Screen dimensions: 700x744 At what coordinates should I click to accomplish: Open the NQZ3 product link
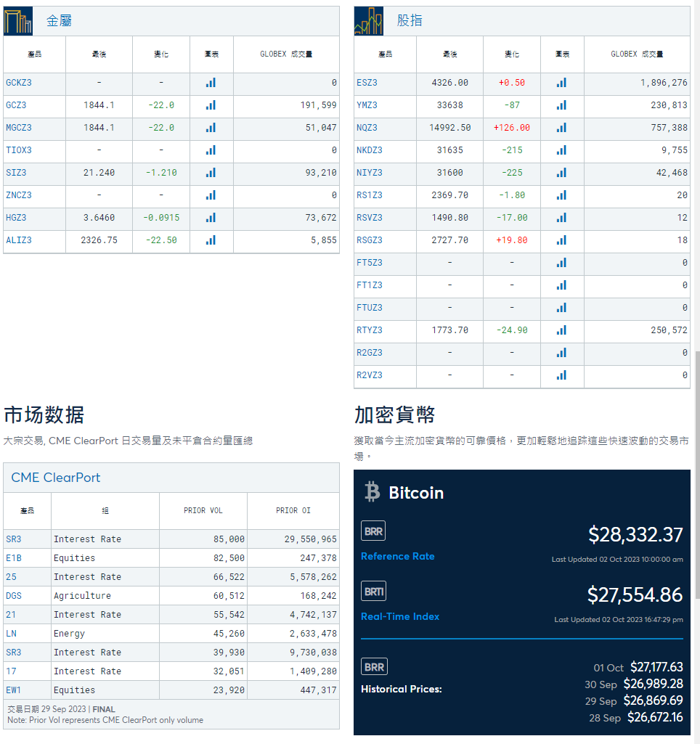click(x=367, y=128)
